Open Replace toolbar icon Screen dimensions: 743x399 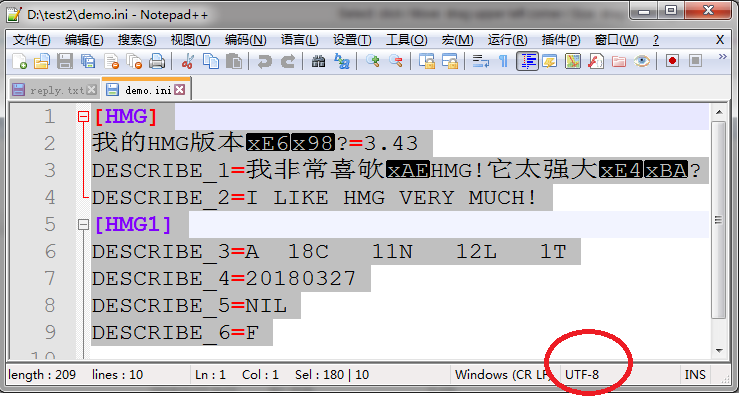[x=342, y=61]
